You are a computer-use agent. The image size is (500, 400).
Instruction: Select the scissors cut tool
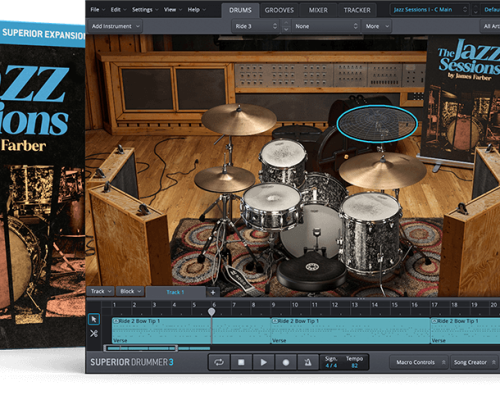tap(94, 333)
